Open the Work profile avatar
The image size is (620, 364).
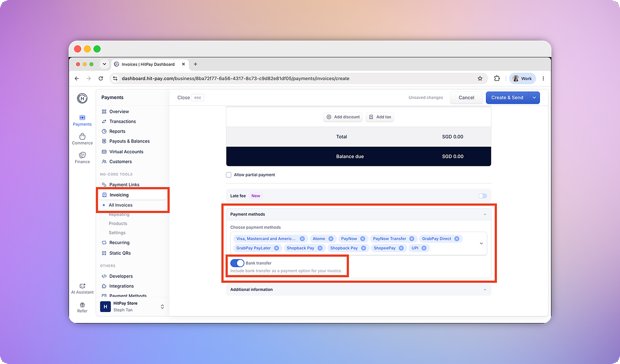click(522, 79)
